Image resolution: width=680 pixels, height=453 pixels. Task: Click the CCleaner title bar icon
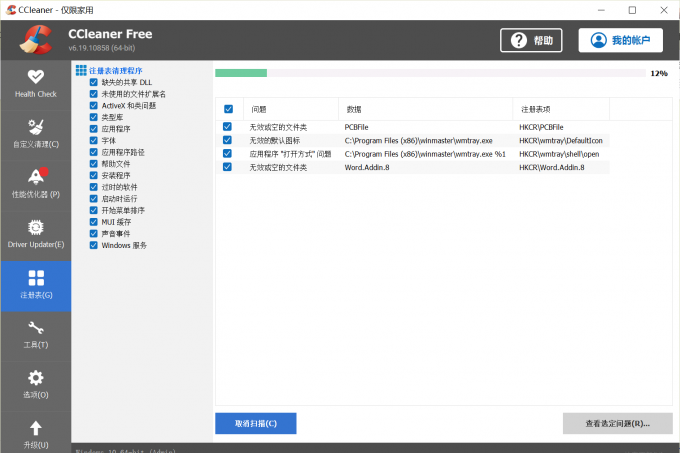click(11, 10)
